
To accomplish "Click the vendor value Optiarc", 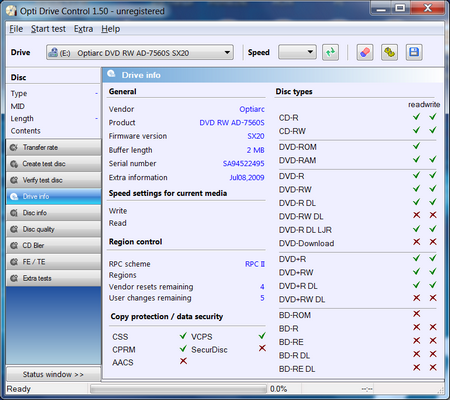I will pos(252,109).
